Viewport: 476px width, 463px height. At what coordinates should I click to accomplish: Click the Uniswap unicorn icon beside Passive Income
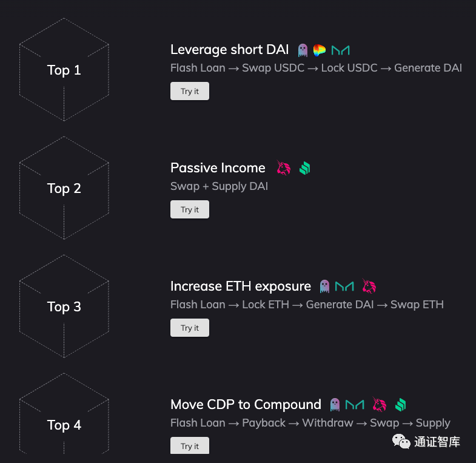(x=284, y=168)
